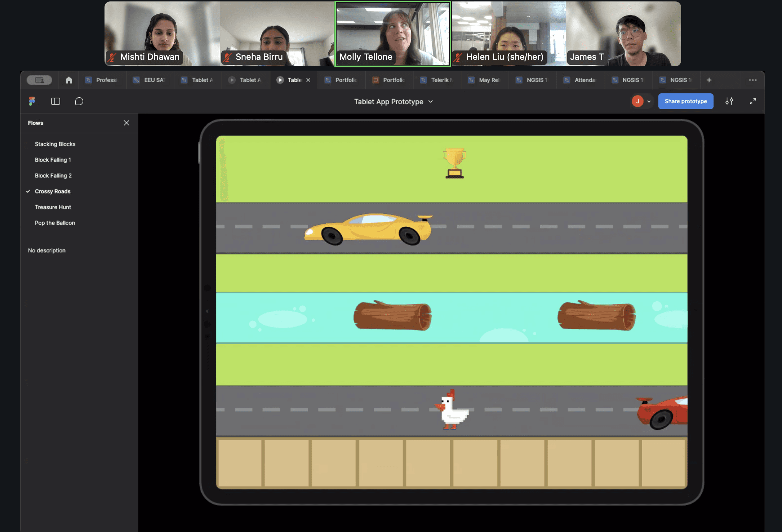This screenshot has width=782, height=532.
Task: Add a new tab with plus icon
Action: pyautogui.click(x=709, y=80)
